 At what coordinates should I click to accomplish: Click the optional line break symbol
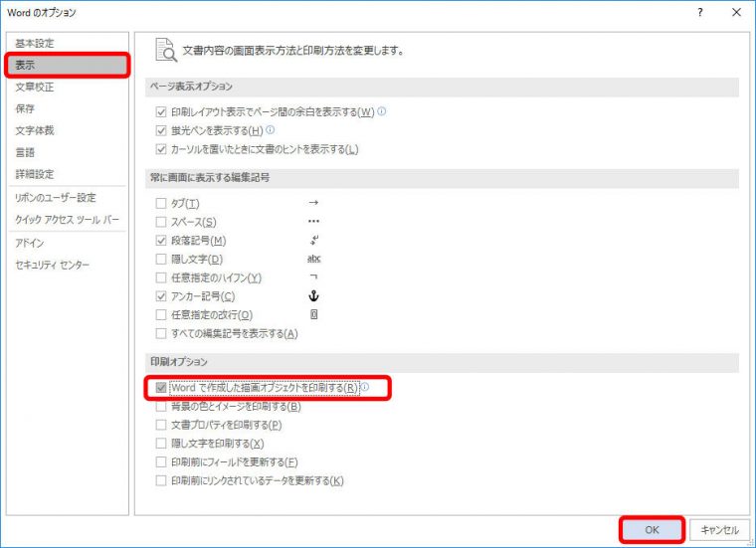[x=314, y=314]
